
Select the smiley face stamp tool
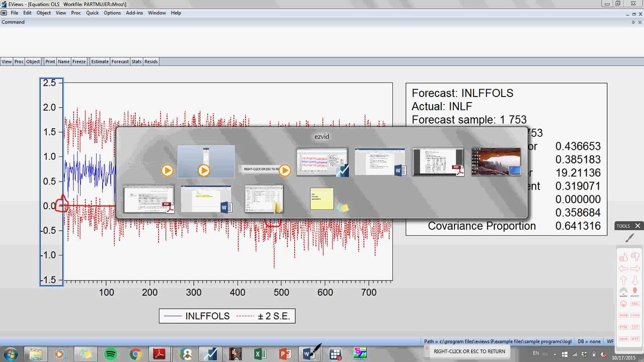pyautogui.click(x=623, y=304)
